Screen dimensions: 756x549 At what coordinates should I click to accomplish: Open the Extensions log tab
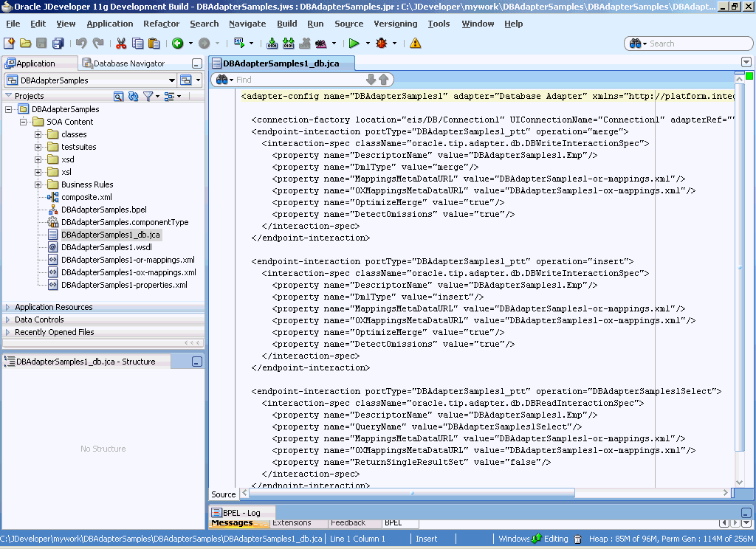click(292, 522)
